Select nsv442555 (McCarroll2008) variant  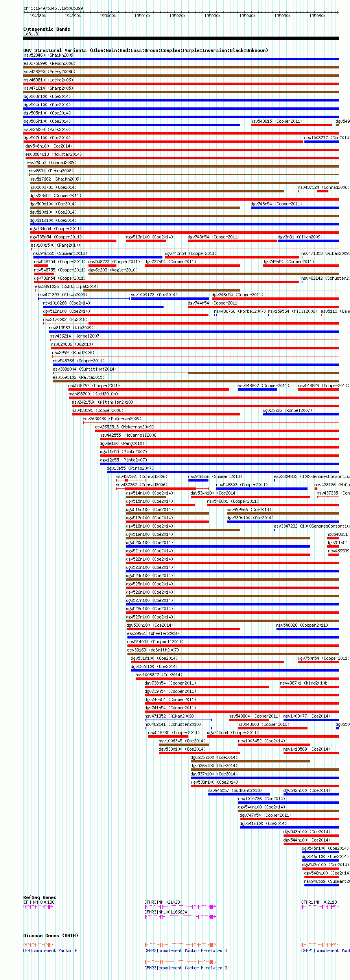[129, 435]
